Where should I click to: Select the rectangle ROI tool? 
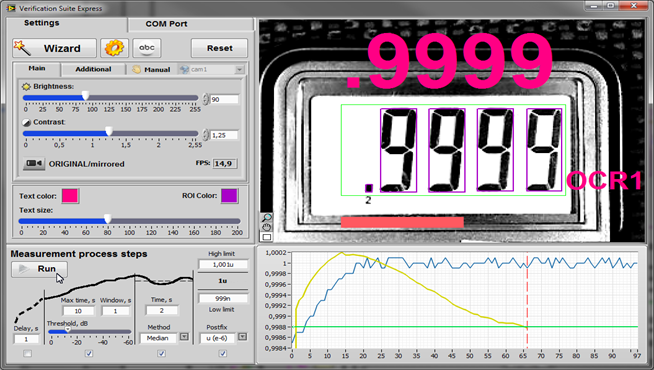pos(267,237)
